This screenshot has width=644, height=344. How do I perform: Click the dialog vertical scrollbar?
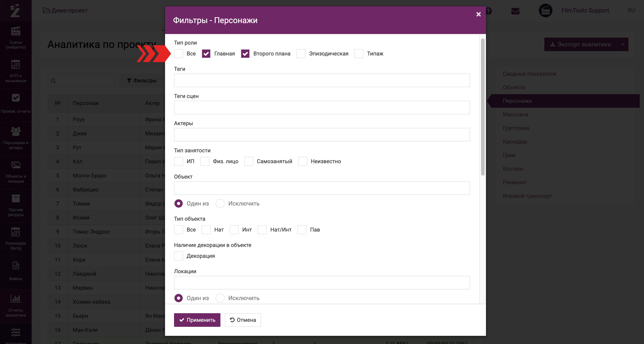click(483, 107)
